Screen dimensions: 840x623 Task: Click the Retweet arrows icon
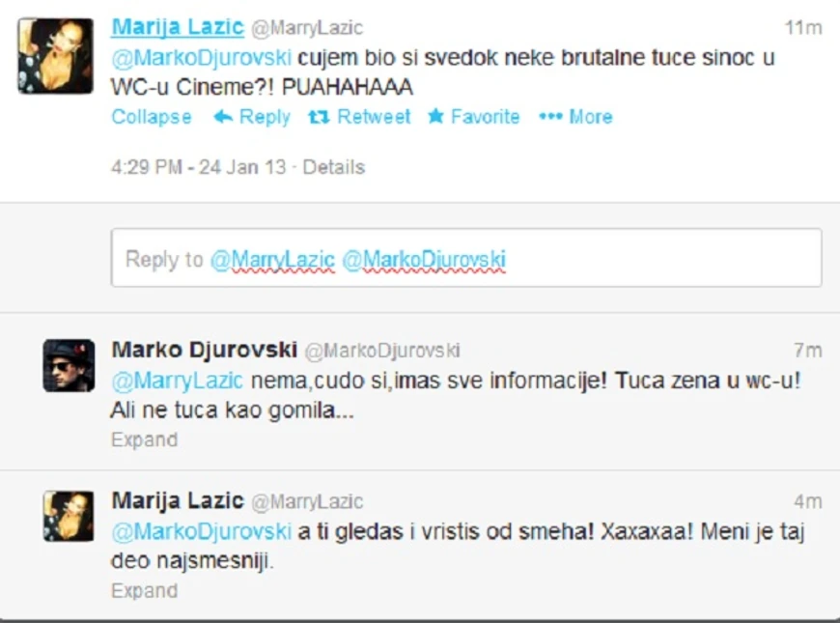(319, 116)
